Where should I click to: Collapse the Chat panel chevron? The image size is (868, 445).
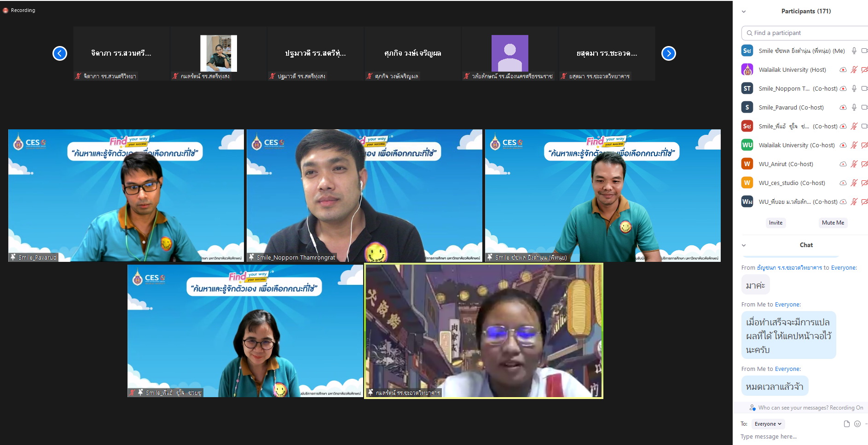pos(744,245)
